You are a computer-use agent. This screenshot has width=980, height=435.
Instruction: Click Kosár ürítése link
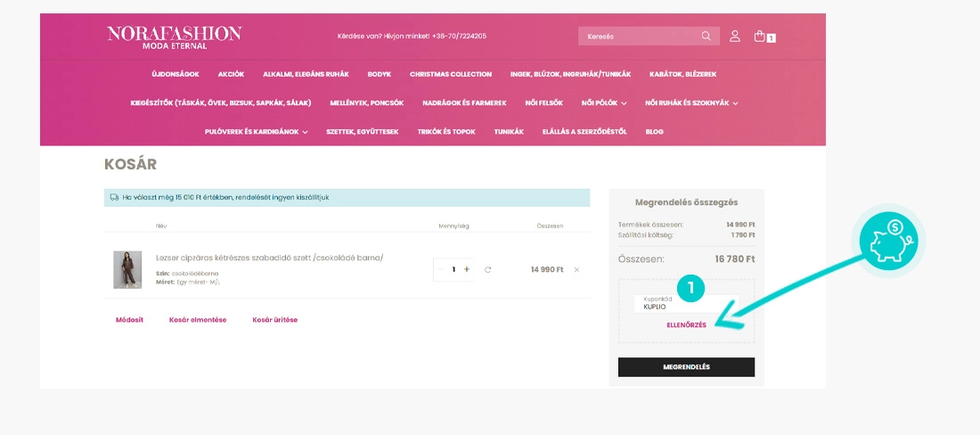coord(275,320)
